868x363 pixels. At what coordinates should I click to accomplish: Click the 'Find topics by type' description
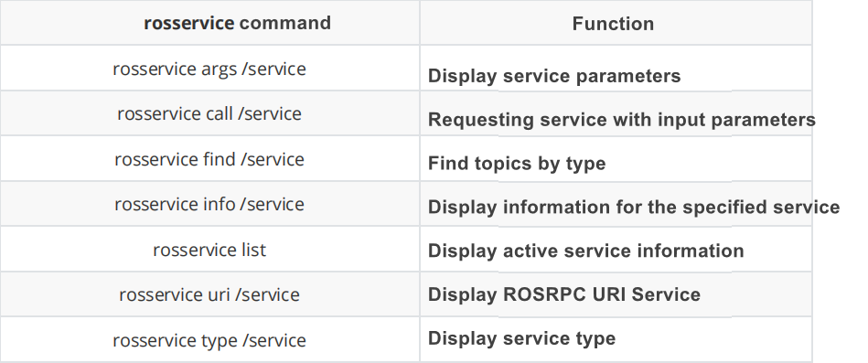point(517,164)
